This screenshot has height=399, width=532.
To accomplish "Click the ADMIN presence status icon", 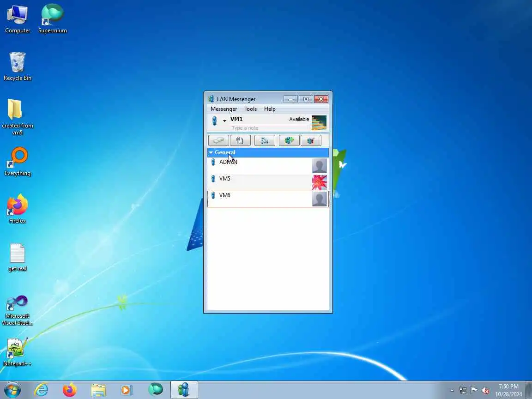I will coord(213,162).
